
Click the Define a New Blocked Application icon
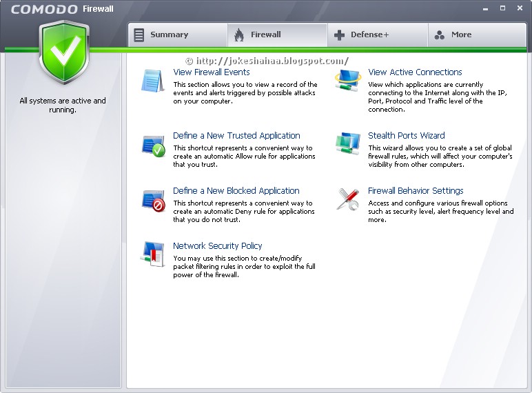[x=154, y=201]
